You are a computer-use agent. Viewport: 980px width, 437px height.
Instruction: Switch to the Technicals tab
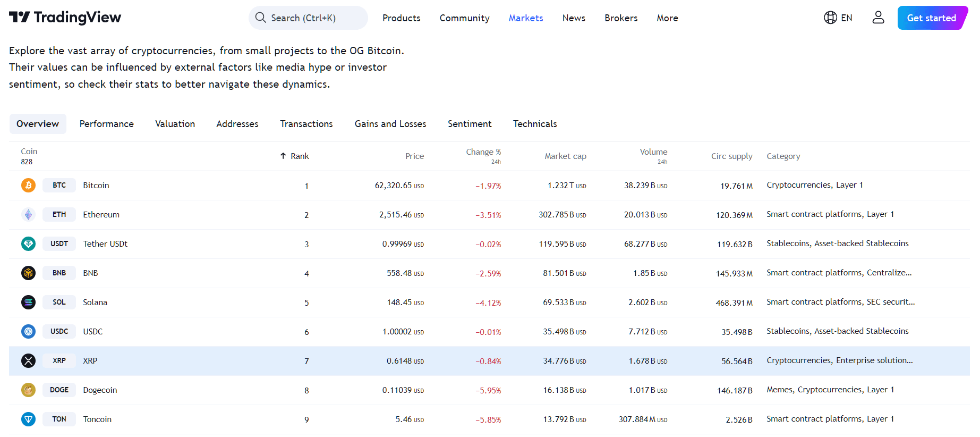535,124
